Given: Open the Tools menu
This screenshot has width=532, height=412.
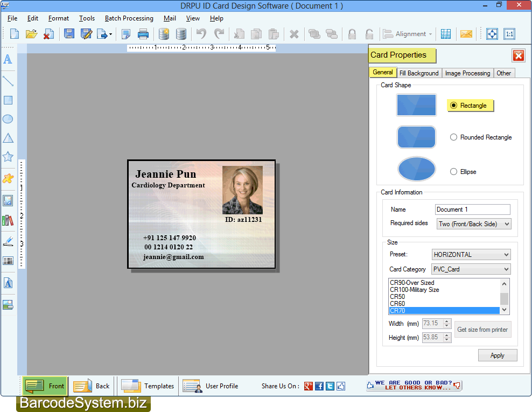Looking at the screenshot, I should [x=87, y=18].
